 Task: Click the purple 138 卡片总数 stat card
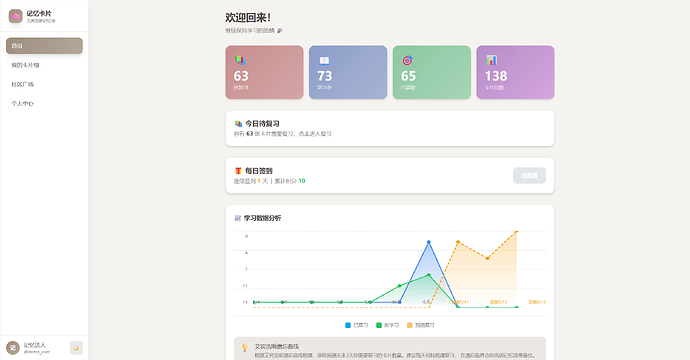pyautogui.click(x=515, y=72)
